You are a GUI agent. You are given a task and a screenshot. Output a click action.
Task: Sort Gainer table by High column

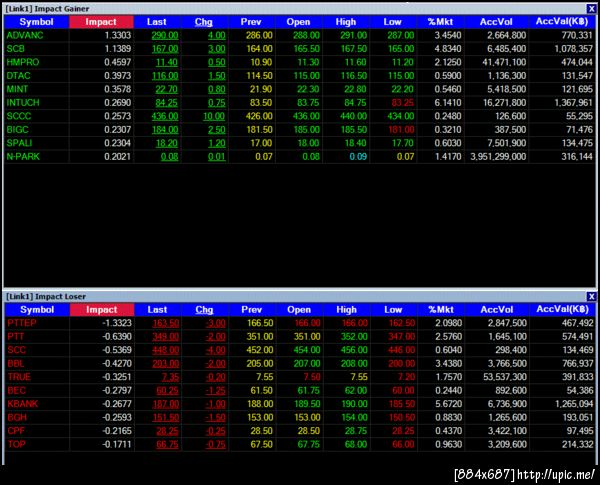coord(346,22)
